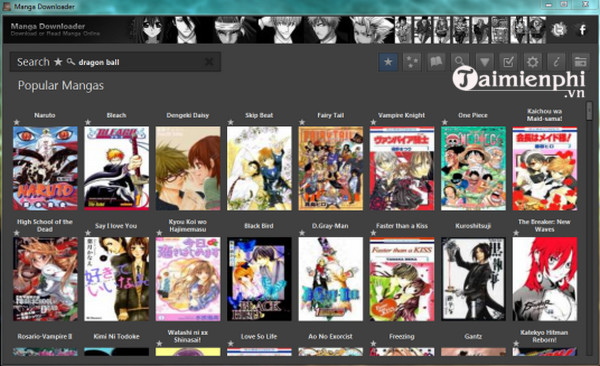
Task: Toggle favorite star for Naruto
Action: [x=16, y=122]
